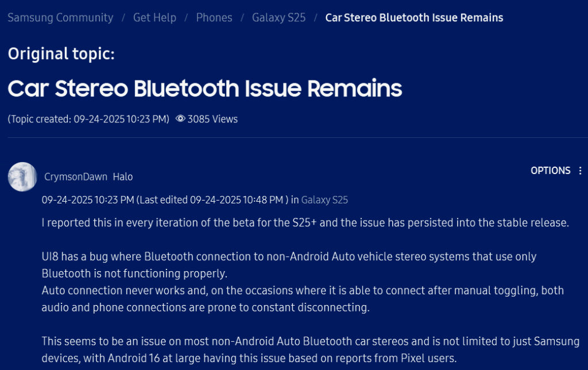Click the Halo rank label
588x370 pixels.
coord(123,176)
